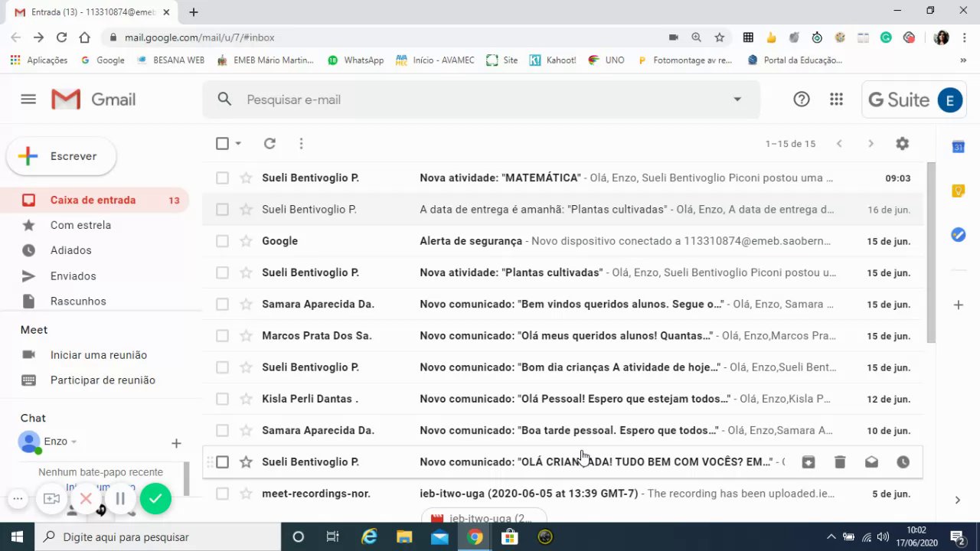Open Rascunhos folder

(78, 302)
